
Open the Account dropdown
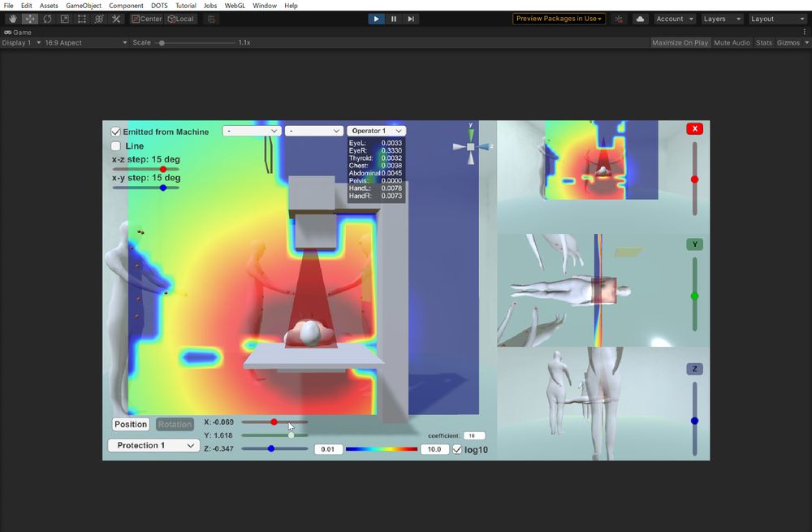(675, 19)
